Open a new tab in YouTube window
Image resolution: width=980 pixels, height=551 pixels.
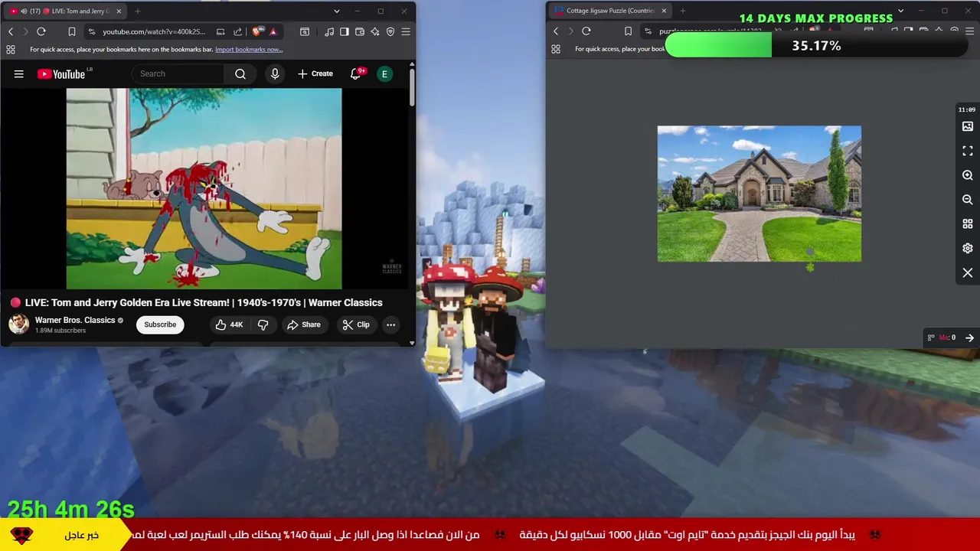tap(138, 11)
